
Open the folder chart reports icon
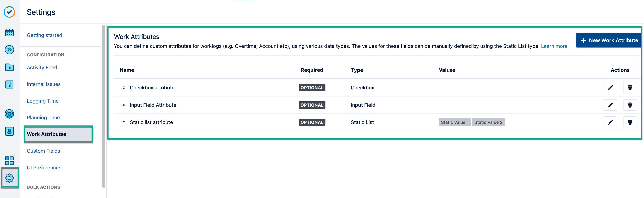tap(9, 67)
